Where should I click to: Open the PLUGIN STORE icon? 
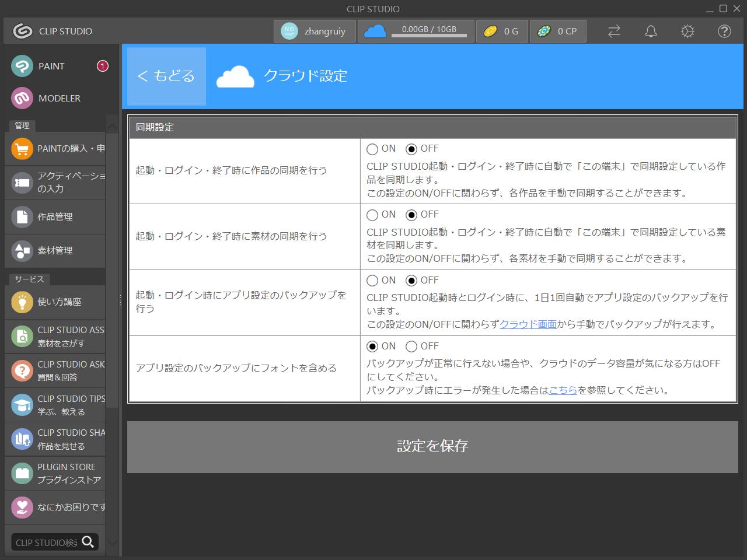22,473
